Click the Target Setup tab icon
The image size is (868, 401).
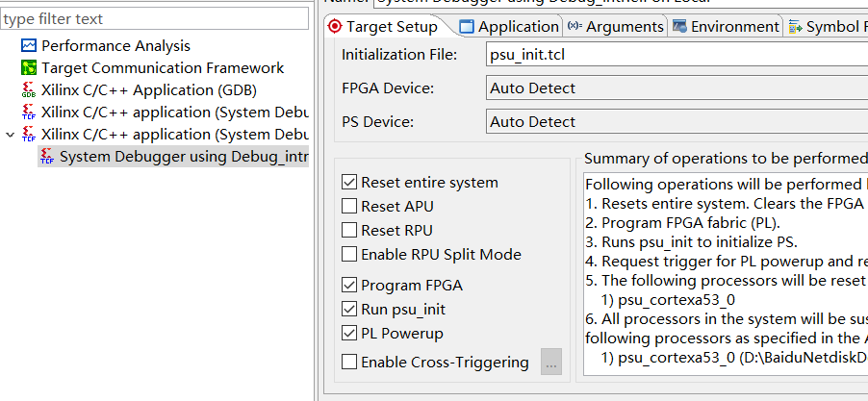coord(335,27)
